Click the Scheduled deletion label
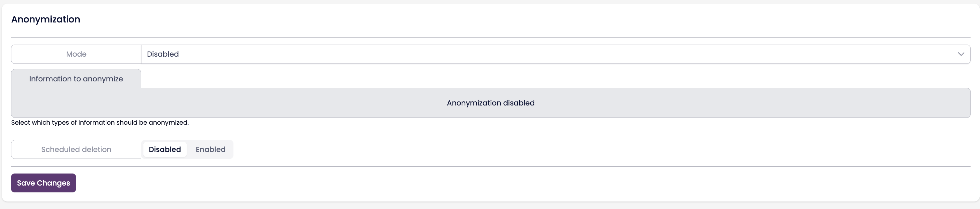 pyautogui.click(x=76, y=150)
